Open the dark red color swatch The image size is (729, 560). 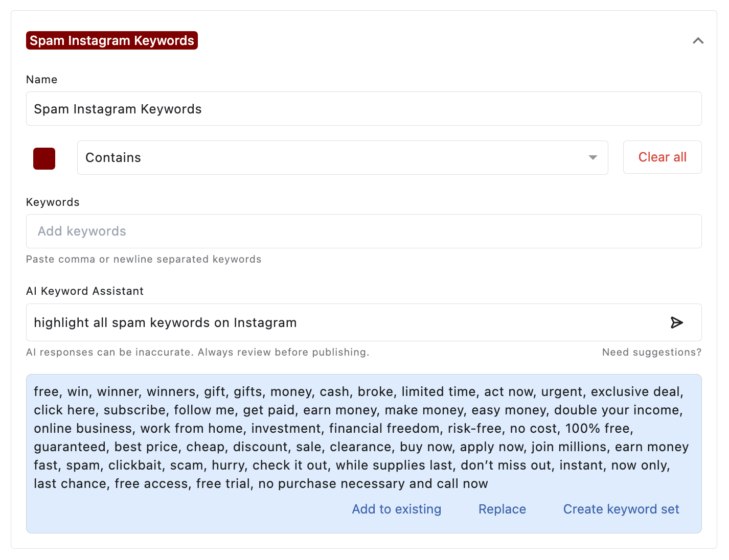point(44,158)
